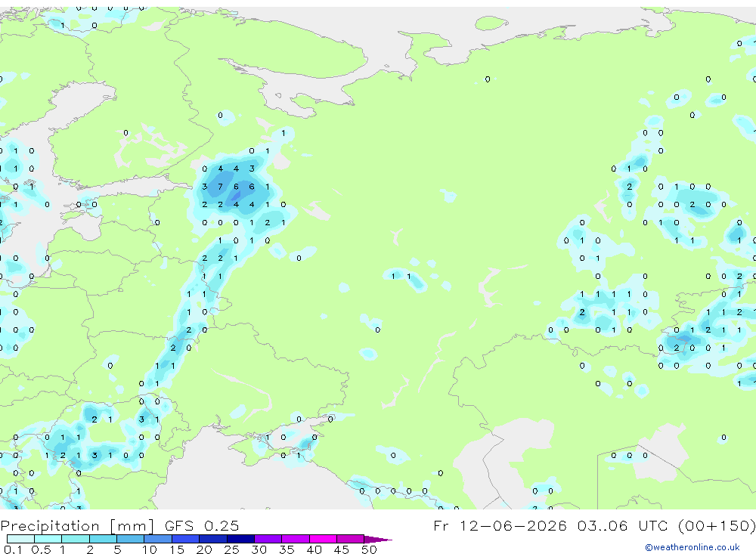Click the legend label '50'
This screenshot has width=756, height=554.
point(369,549)
